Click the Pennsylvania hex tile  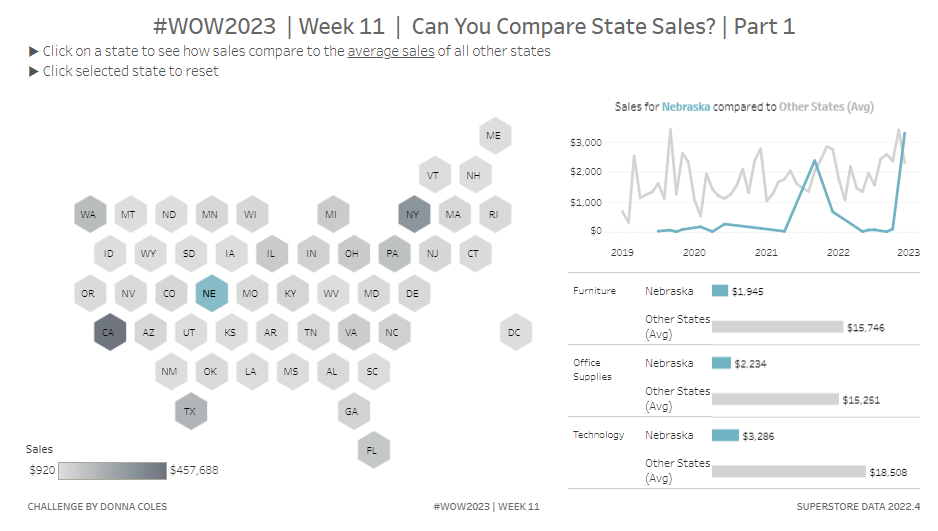pos(393,254)
